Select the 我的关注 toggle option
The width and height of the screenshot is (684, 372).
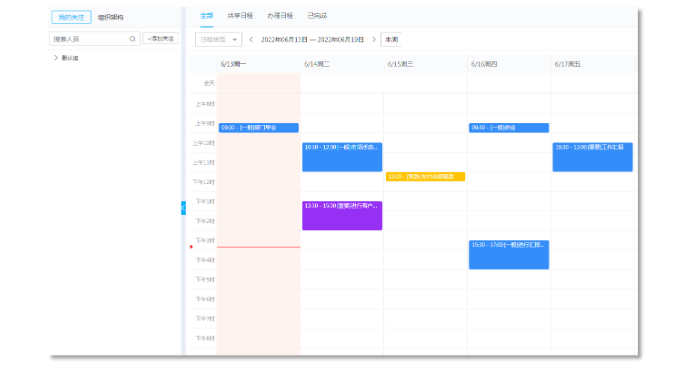(71, 17)
